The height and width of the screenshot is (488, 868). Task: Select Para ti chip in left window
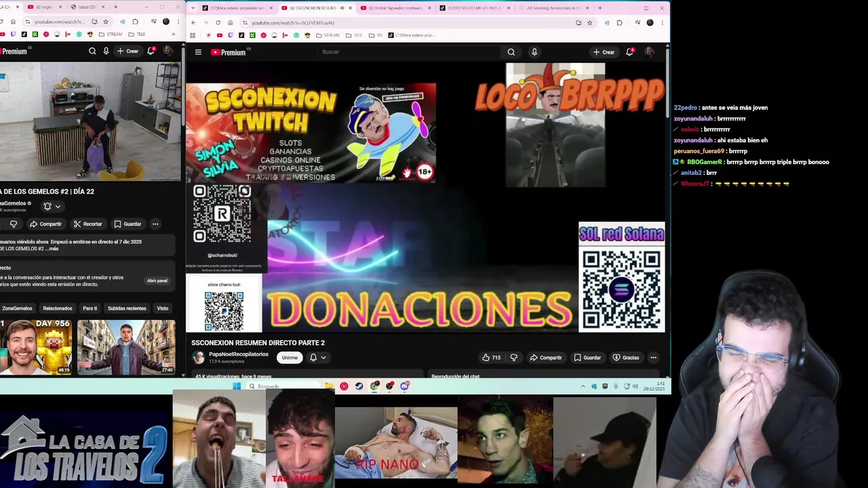(x=90, y=308)
